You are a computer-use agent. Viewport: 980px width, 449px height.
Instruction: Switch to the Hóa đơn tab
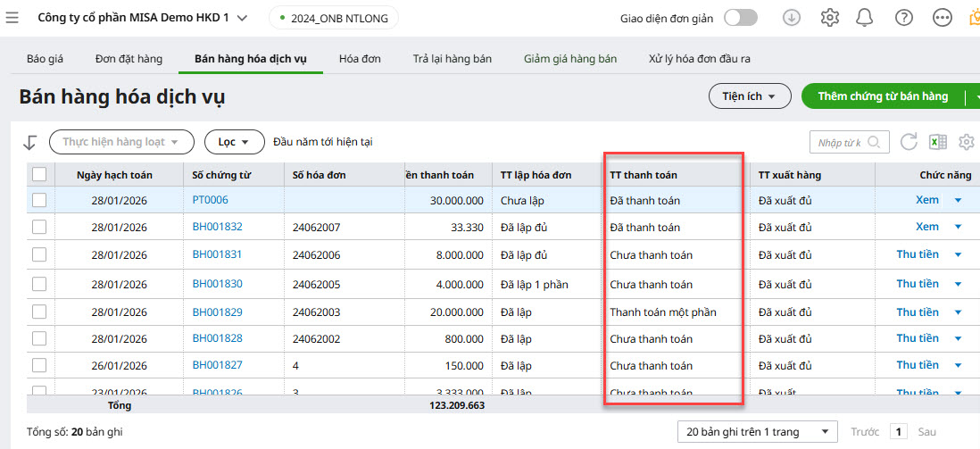(360, 59)
